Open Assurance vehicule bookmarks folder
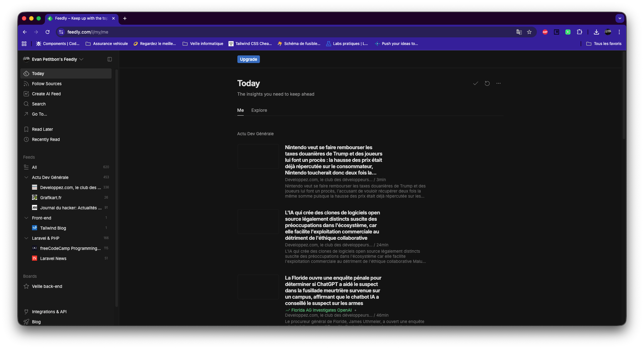Screen dimensions: 644x349 [x=107, y=44]
